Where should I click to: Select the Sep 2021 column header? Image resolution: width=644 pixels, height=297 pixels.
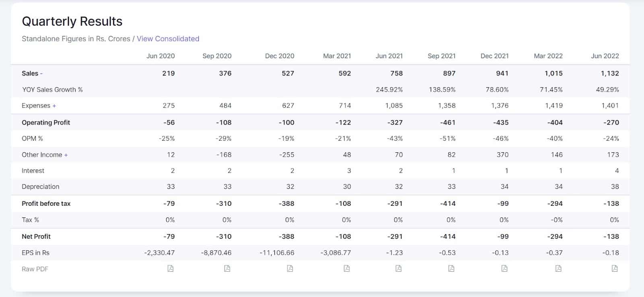tap(442, 56)
